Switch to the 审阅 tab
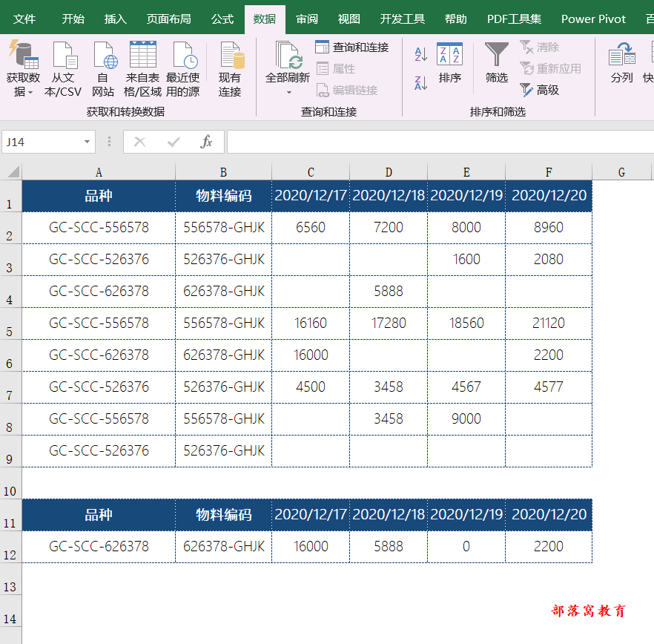Viewport: 654px width, 644px height. [306, 19]
